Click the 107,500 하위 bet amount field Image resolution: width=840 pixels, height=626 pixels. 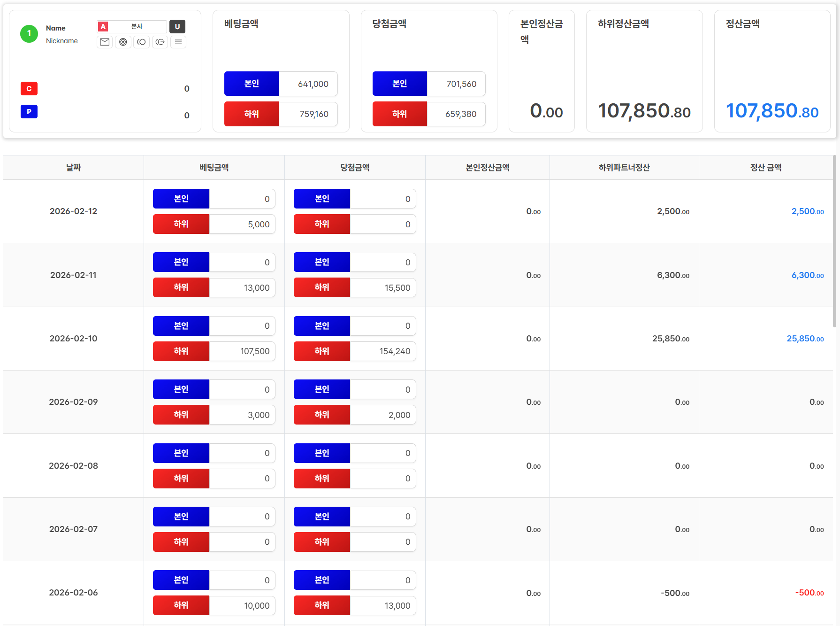pos(242,351)
